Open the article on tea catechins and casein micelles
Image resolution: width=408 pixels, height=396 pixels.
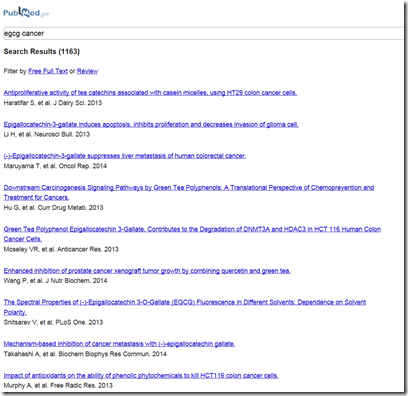150,93
